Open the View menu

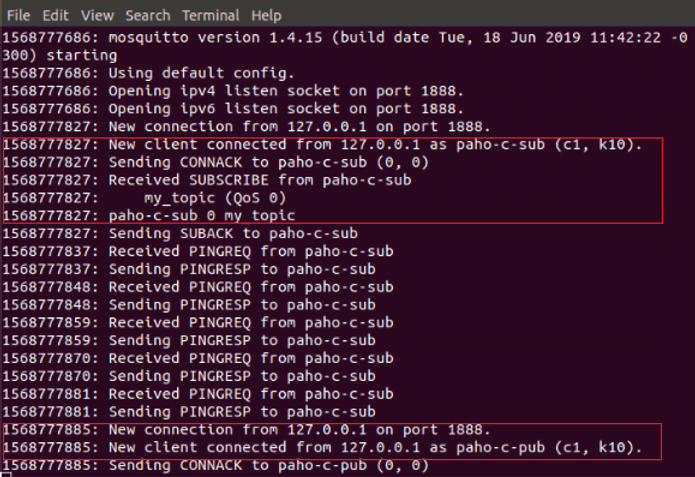97,16
